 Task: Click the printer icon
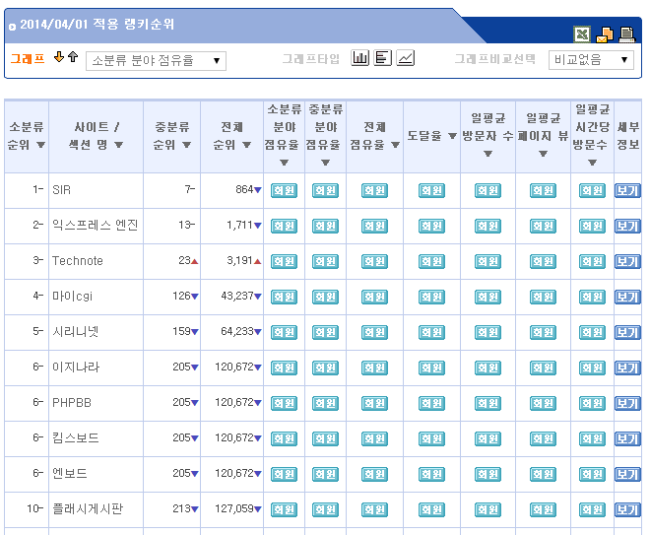coord(627,35)
